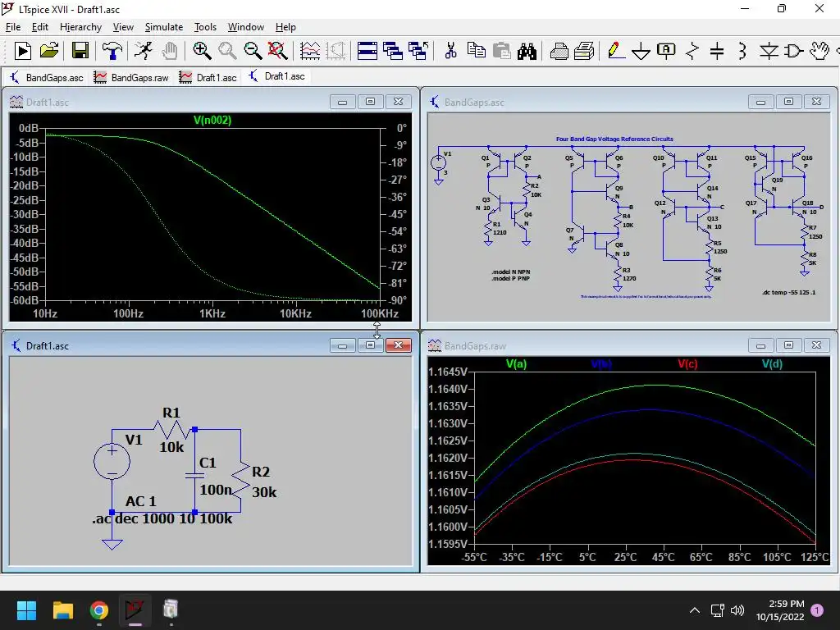This screenshot has width=840, height=630.
Task: Click the .ac dec 1000 directive text
Action: click(162, 519)
